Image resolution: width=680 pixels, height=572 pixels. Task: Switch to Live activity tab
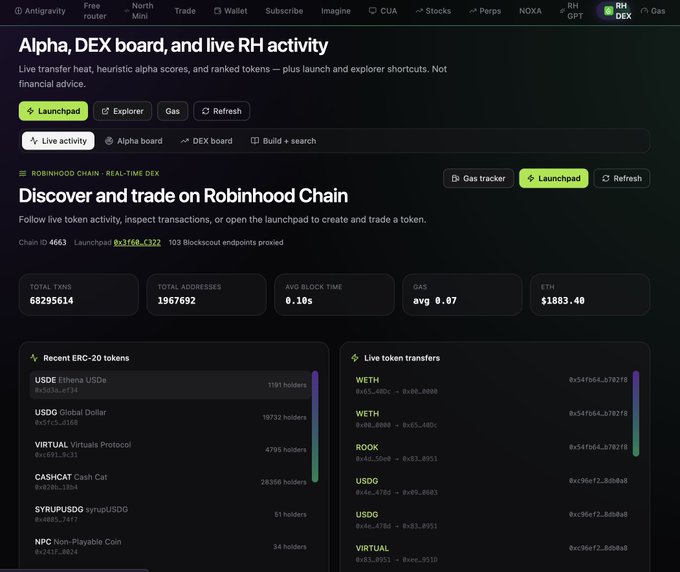coord(58,141)
